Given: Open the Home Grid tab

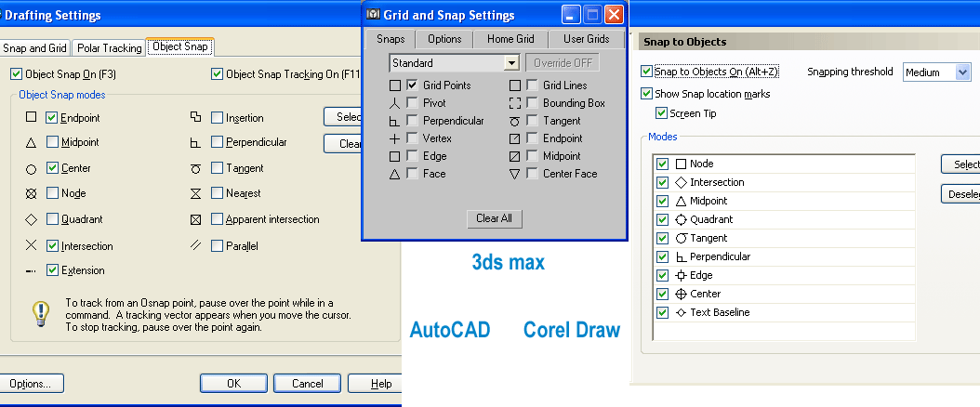Looking at the screenshot, I should [x=510, y=39].
